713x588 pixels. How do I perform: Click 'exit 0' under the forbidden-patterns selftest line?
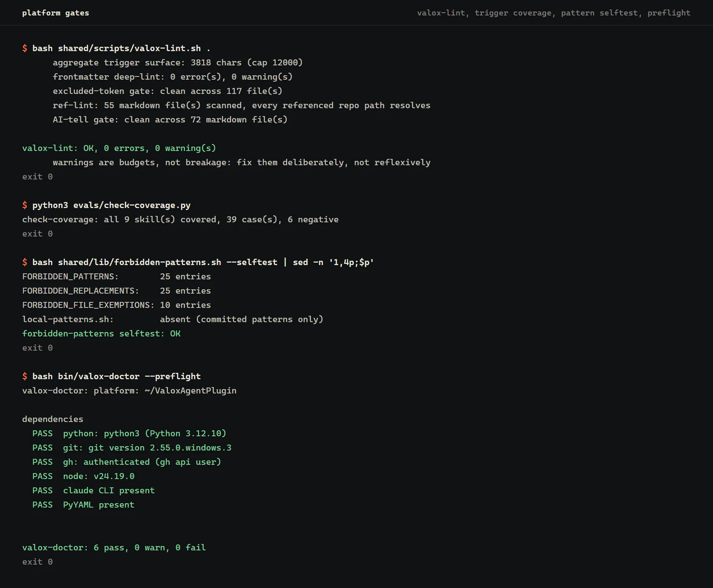pos(38,348)
